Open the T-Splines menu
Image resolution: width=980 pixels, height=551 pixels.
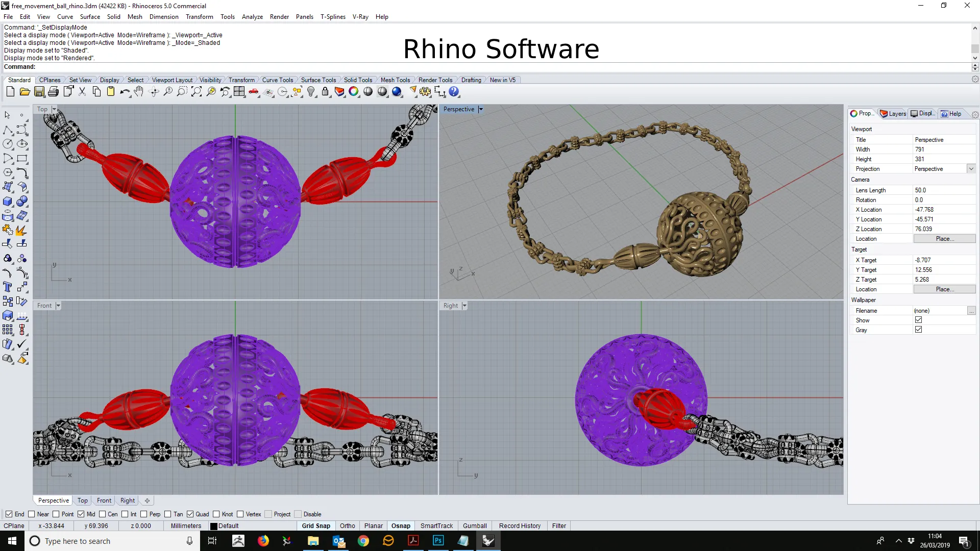click(333, 17)
